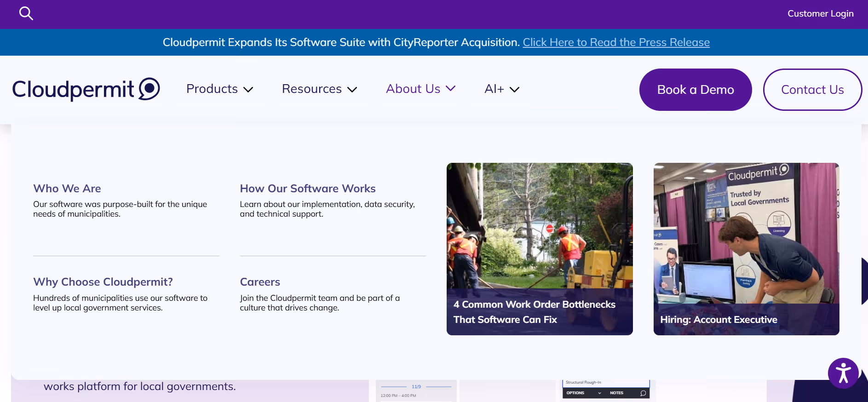
Task: Click 'Learn about our implementation' description
Action: point(327,209)
